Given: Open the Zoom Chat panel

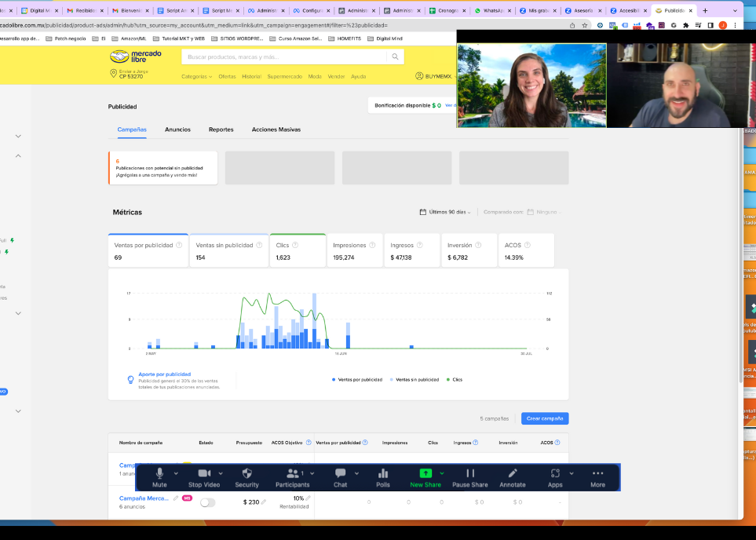Looking at the screenshot, I should pyautogui.click(x=341, y=478).
